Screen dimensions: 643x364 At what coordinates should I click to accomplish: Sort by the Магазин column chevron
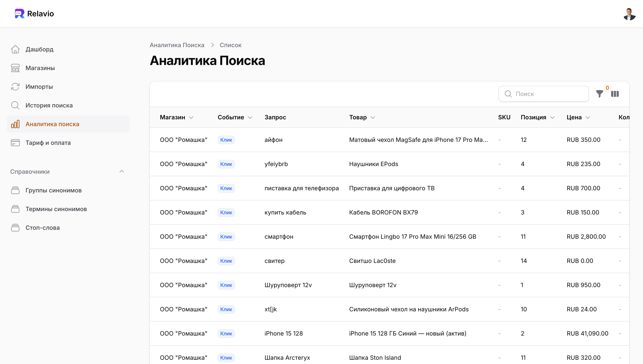tap(191, 117)
